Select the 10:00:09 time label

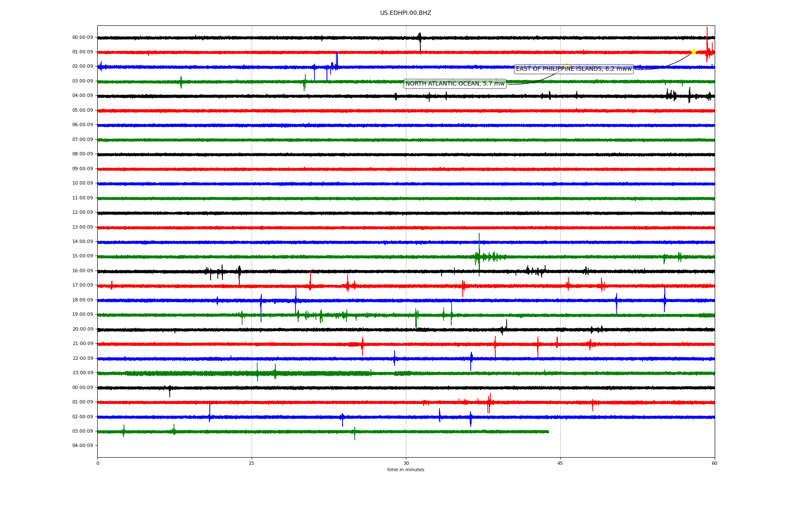tap(82, 183)
